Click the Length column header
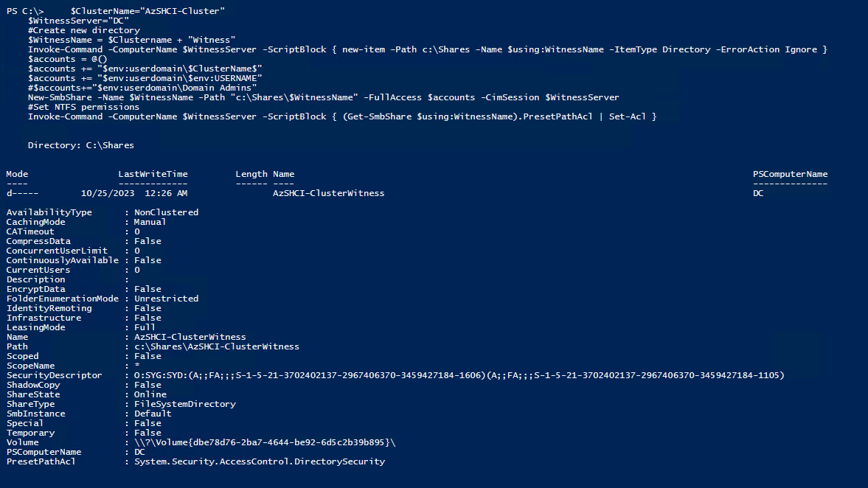The height and width of the screenshot is (488, 868). point(251,174)
